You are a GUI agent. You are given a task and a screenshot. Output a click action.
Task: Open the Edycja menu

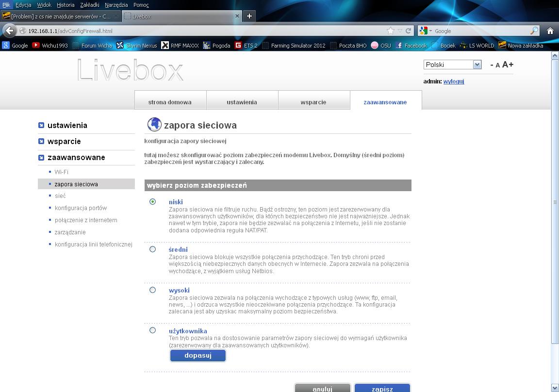pyautogui.click(x=23, y=5)
